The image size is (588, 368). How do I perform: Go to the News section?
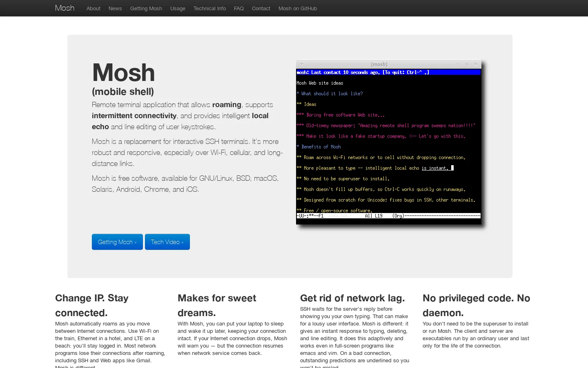[x=115, y=8]
